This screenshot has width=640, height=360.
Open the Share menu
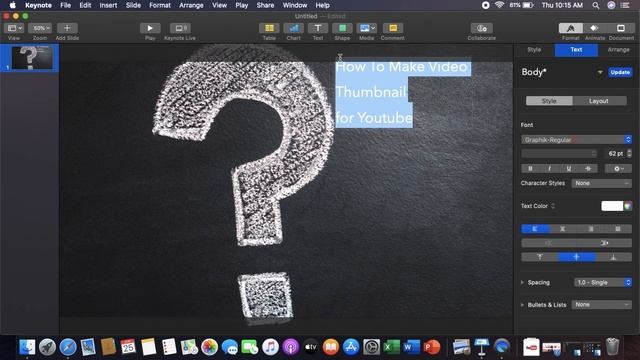pos(265,5)
